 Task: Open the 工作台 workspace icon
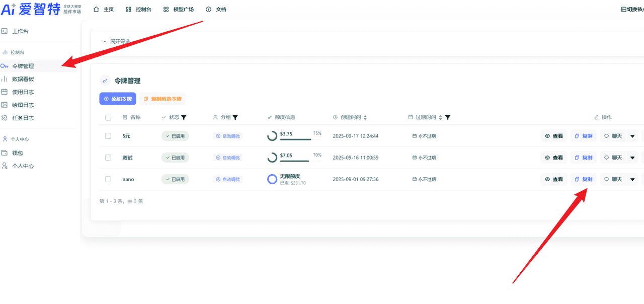pos(5,31)
